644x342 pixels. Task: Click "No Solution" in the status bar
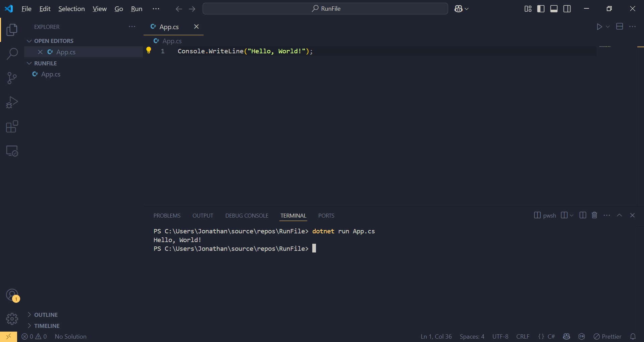(70, 336)
